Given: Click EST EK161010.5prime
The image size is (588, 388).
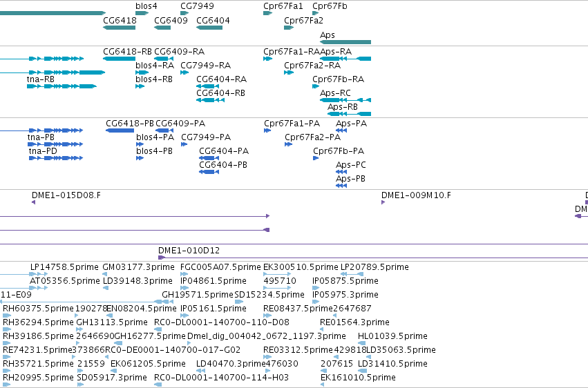Looking at the screenshot, I should [322, 385].
